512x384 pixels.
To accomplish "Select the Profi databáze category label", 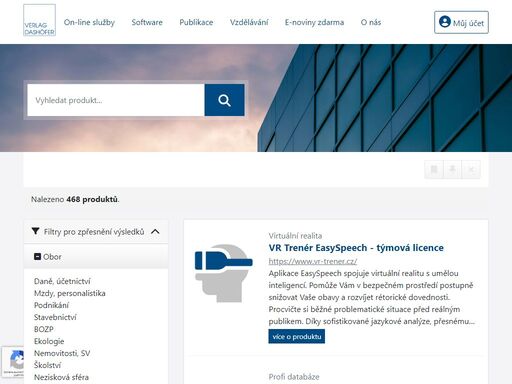I will point(294,377).
